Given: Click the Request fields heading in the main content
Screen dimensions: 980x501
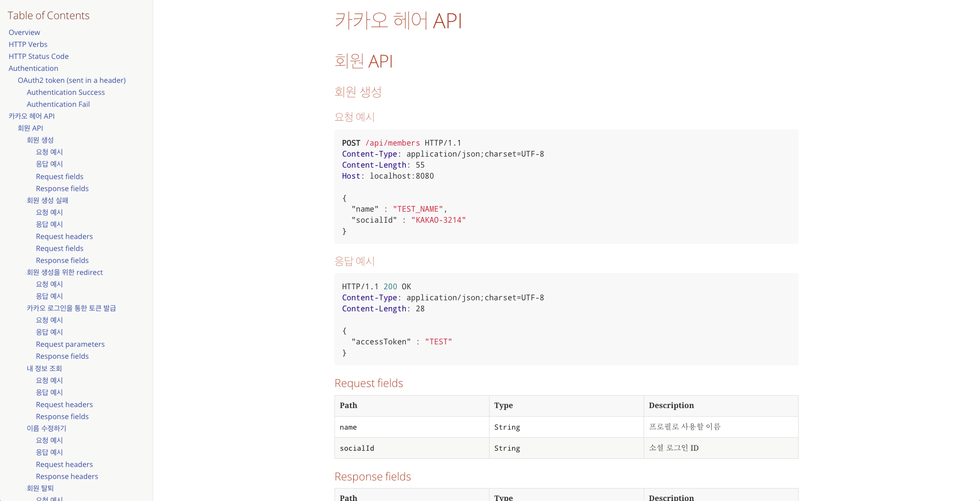Looking at the screenshot, I should click(x=369, y=383).
